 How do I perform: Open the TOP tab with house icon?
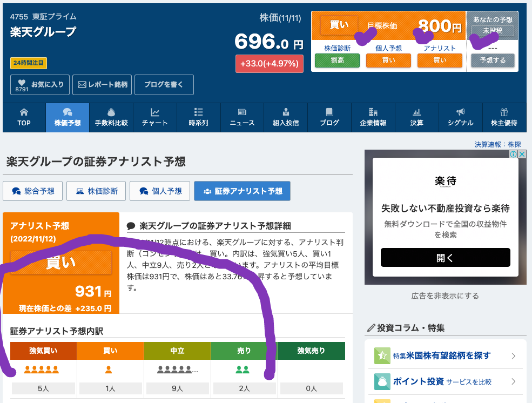pyautogui.click(x=24, y=117)
